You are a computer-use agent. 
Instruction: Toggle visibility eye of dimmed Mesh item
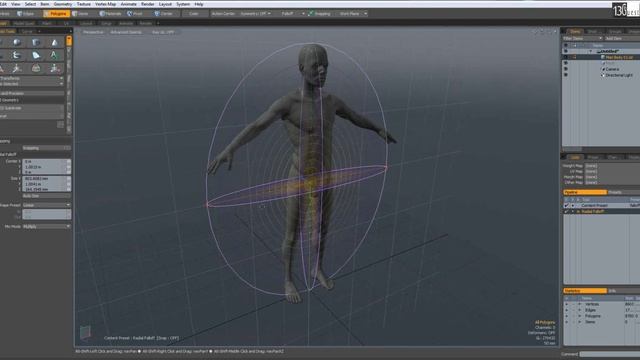(x=566, y=63)
